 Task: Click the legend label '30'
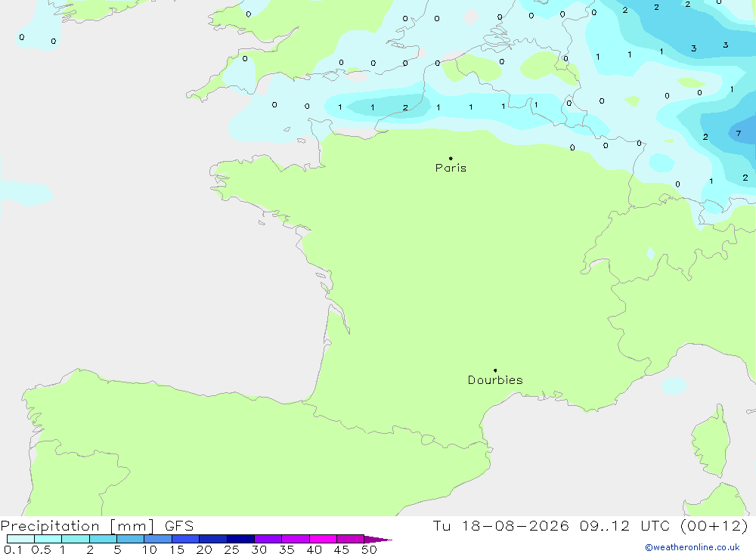(259, 549)
